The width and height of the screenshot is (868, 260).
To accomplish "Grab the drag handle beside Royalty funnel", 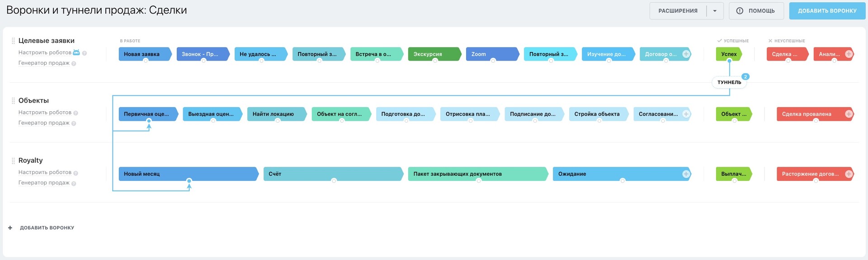I will click(13, 161).
